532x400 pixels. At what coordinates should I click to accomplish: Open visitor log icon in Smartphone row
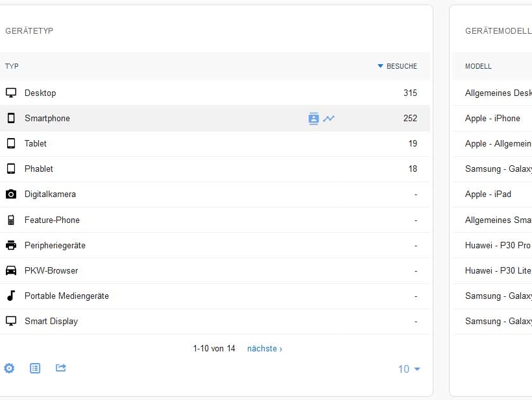[313, 119]
